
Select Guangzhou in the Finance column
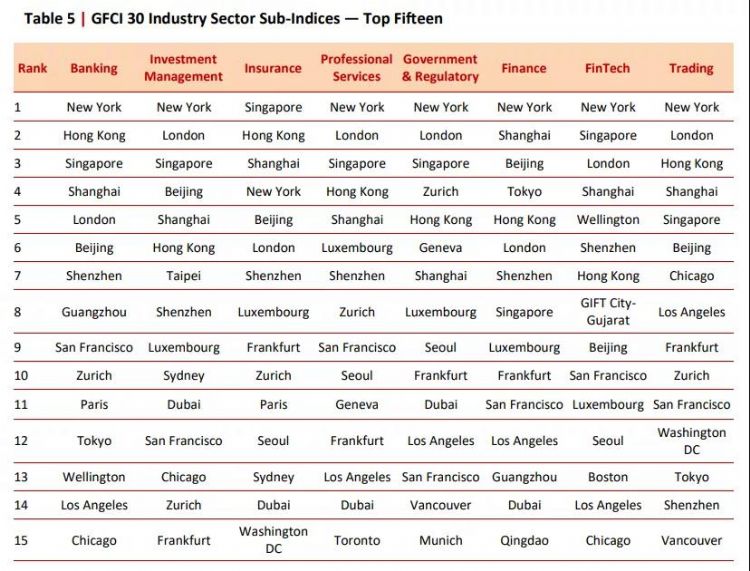(524, 477)
